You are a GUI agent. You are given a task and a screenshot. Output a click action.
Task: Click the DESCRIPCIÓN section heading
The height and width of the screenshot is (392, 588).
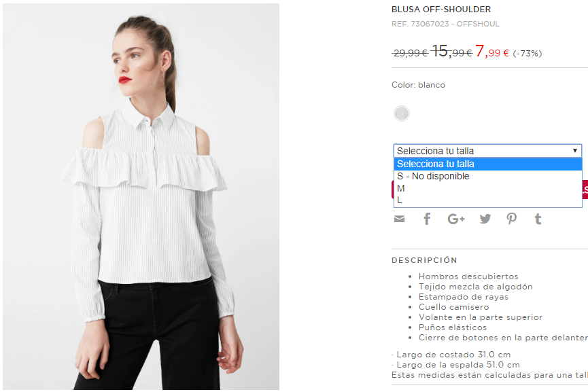pyautogui.click(x=424, y=260)
